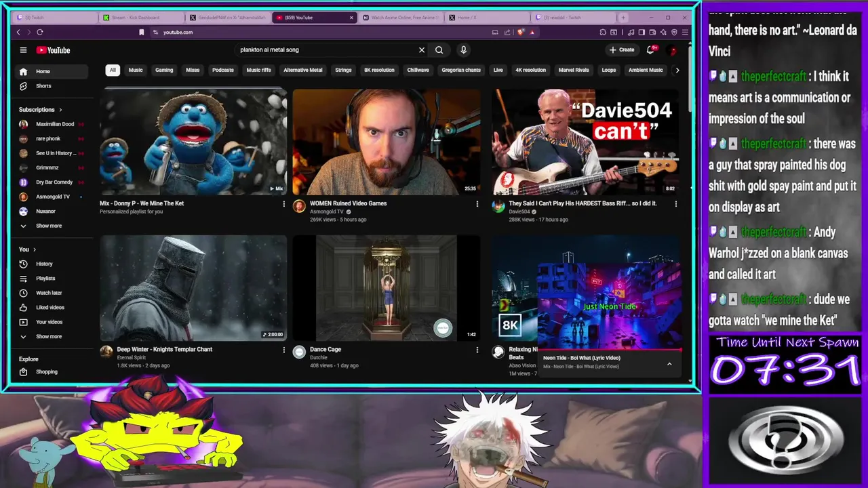Open Shopping under Explore
Image resolution: width=868 pixels, height=488 pixels.
[53, 372]
